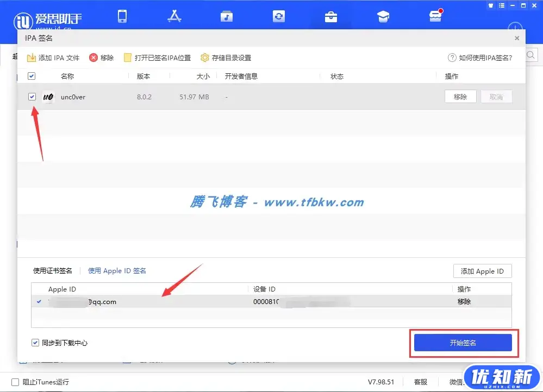Click the blue Start Signing button
543x392 pixels.
click(x=463, y=343)
